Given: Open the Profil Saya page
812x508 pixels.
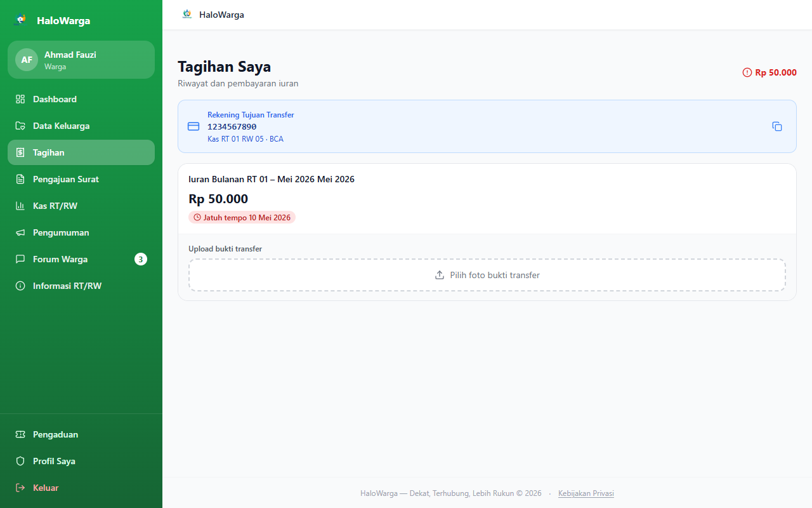Looking at the screenshot, I should coord(81,461).
